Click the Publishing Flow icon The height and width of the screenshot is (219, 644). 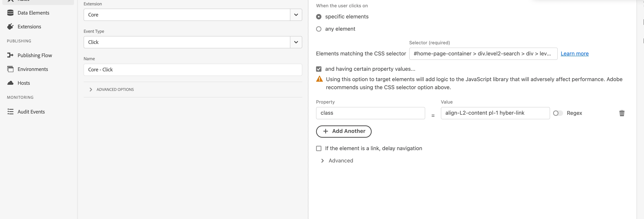[10, 55]
